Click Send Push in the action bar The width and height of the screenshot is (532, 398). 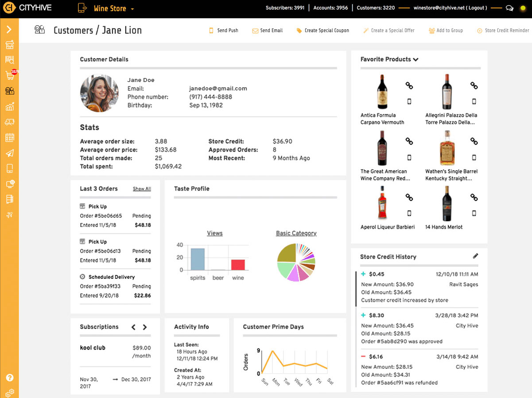pyautogui.click(x=224, y=31)
